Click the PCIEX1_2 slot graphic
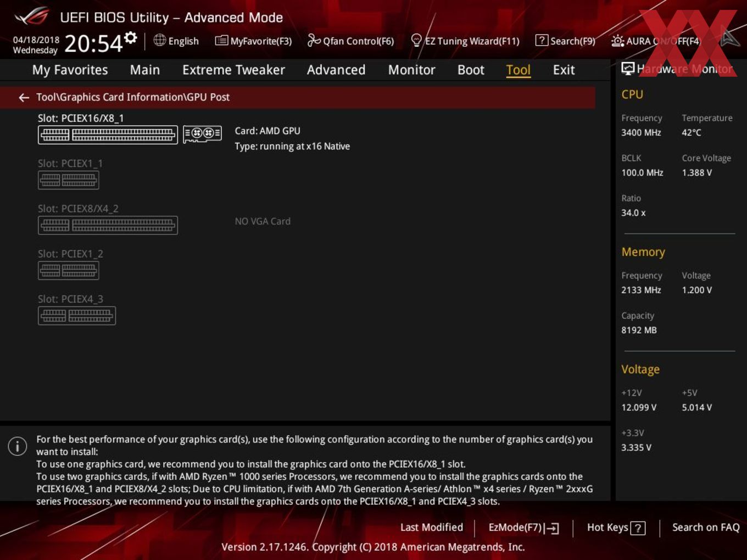Screen dimensions: 747x560 68,270
